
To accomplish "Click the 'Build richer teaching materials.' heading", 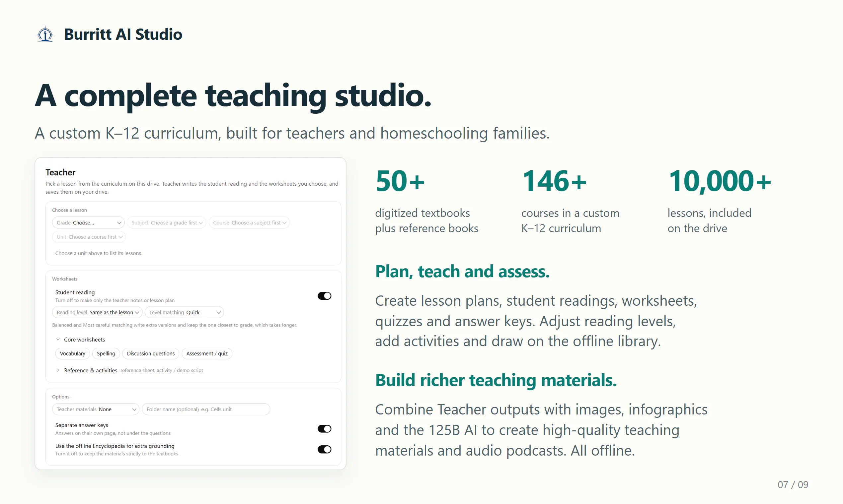I will coord(496,380).
